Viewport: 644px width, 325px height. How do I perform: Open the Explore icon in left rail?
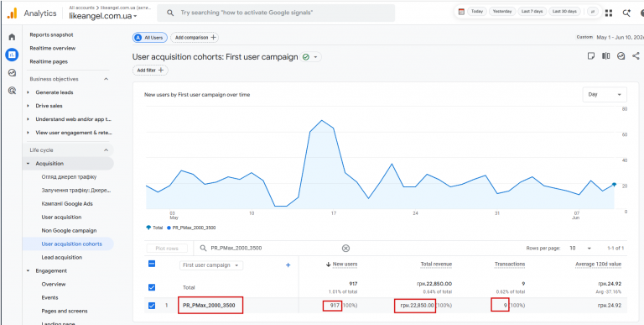click(12, 73)
